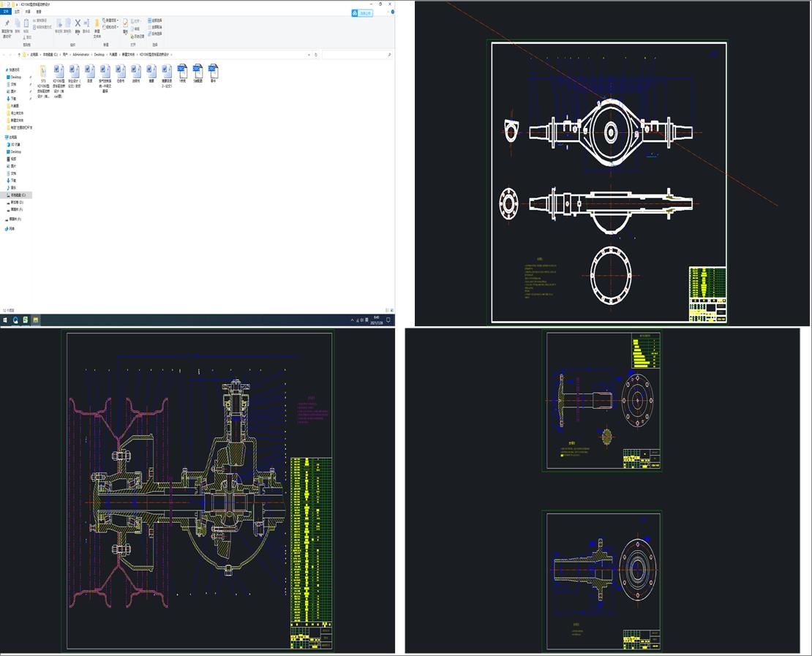Click Copy path in the ribbon
Viewport: 812px width, 656px height.
40,20
